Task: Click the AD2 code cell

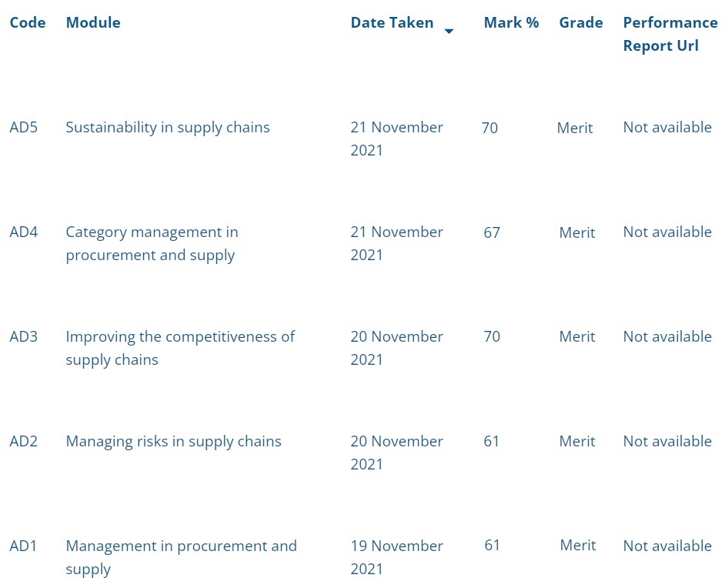Action: [x=24, y=441]
